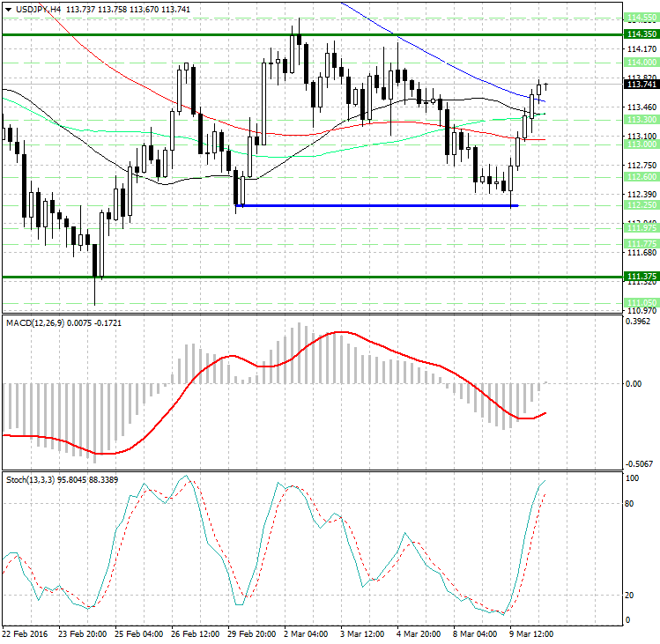Click the Stoch(13,3,3) indicator label
Screen dimensions: 660x644
tap(35, 480)
